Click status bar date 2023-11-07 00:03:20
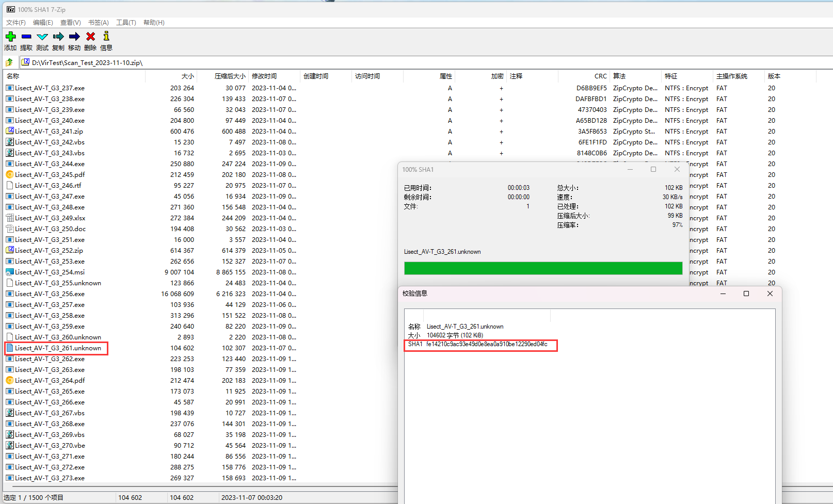The width and height of the screenshot is (833, 504). tap(252, 498)
